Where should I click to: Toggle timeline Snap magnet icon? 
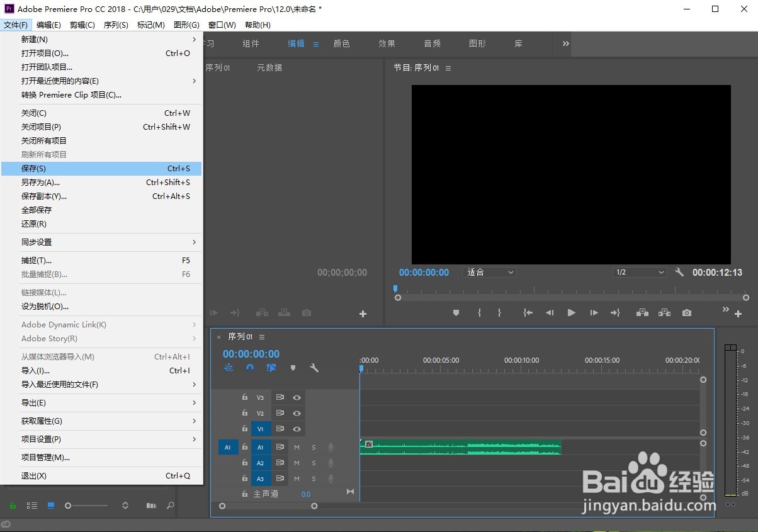coord(250,368)
